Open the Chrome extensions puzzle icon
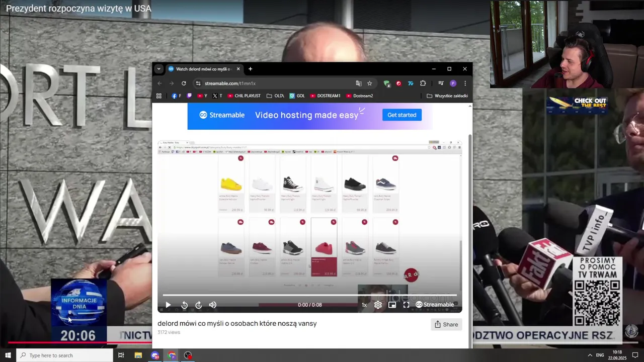This screenshot has height=362, width=644. coord(423,83)
